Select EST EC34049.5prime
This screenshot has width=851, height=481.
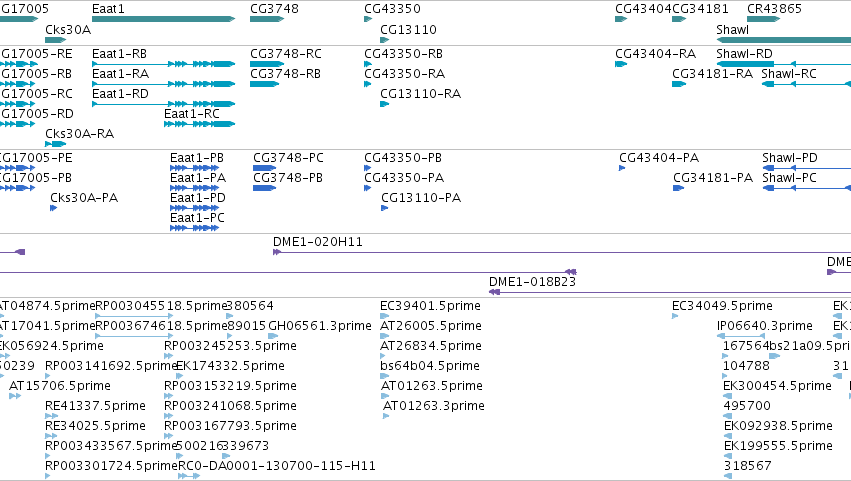(x=722, y=306)
